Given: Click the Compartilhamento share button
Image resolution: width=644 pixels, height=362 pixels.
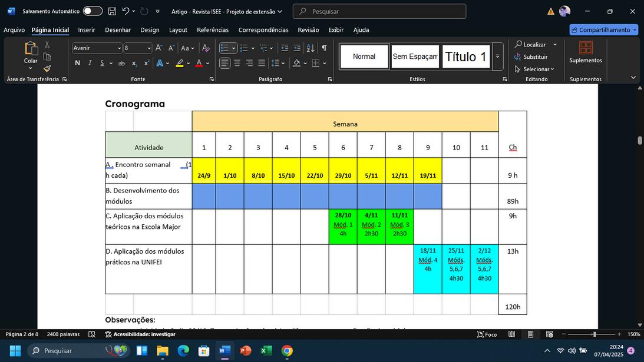Looking at the screenshot, I should [604, 30].
